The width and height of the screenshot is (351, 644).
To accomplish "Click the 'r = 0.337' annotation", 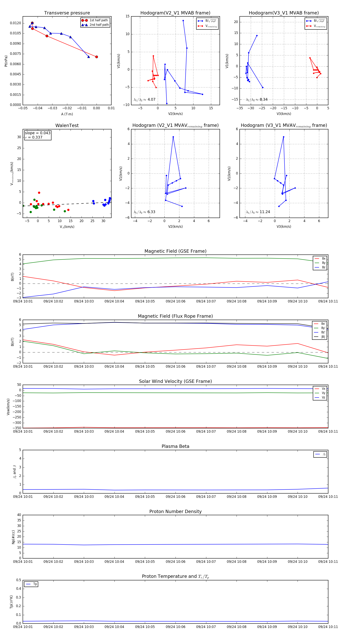I will (34, 137).
